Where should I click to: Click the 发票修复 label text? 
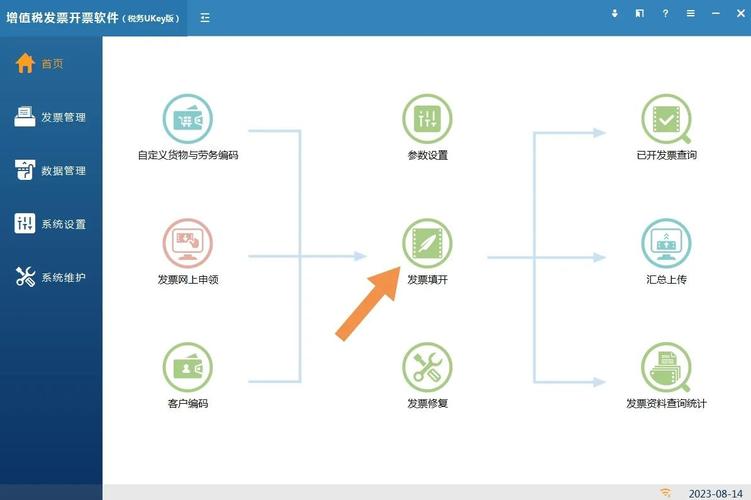click(x=427, y=404)
